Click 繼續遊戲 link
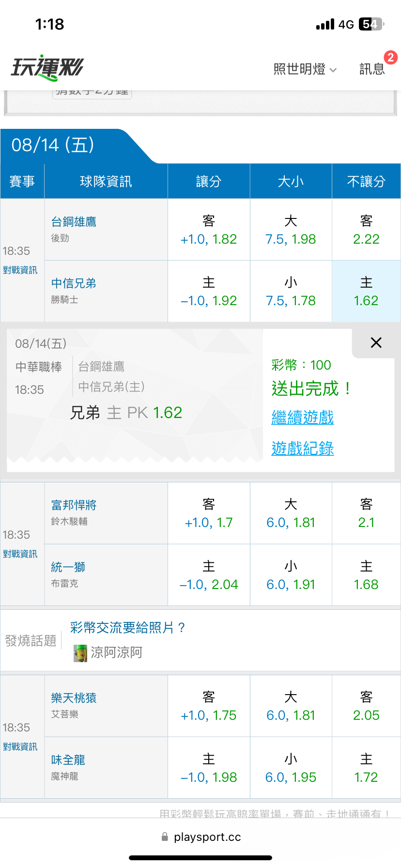This screenshot has width=401, height=868. pyautogui.click(x=303, y=418)
